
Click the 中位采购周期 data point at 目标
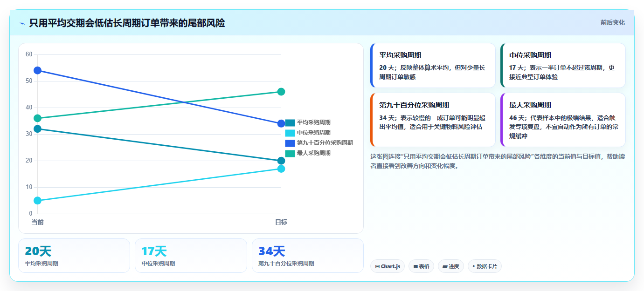(x=281, y=169)
